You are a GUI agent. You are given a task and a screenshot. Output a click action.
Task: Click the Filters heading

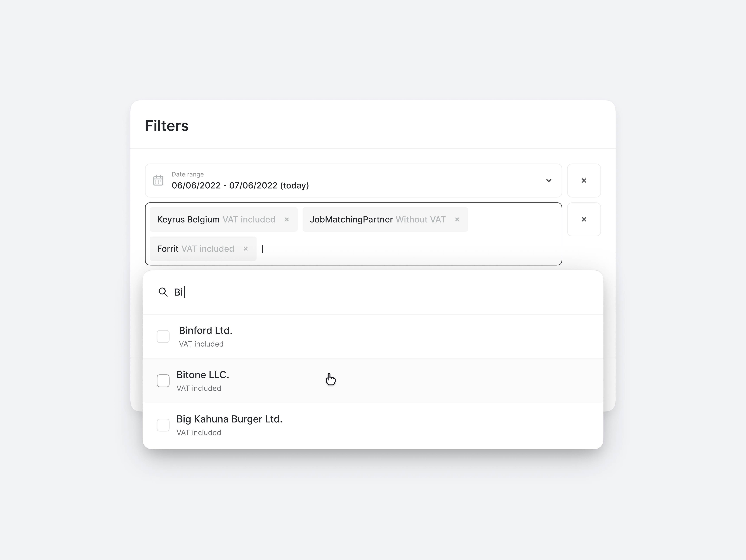point(167,126)
